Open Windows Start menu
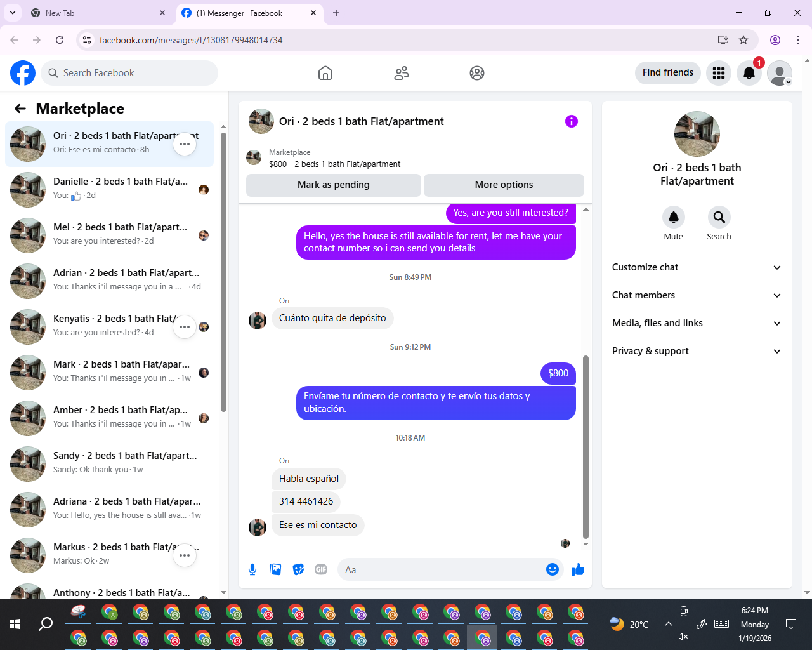The height and width of the screenshot is (650, 812). 15,624
